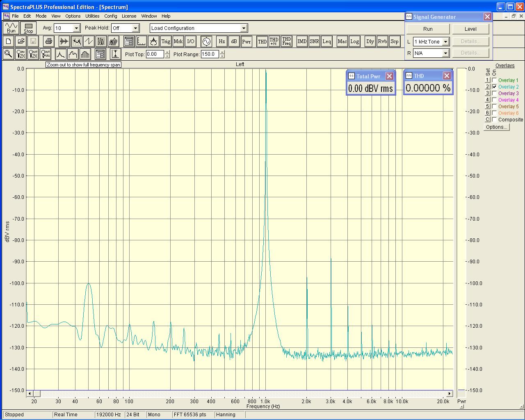525x420 pixels.
Task: Enable the Overlay 1 checkbox
Action: 495,80
